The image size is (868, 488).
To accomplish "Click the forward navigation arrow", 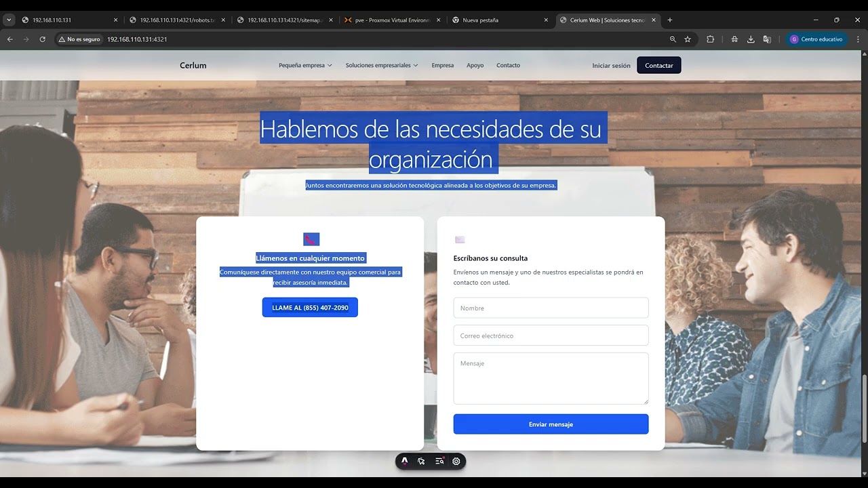I will click(26, 39).
